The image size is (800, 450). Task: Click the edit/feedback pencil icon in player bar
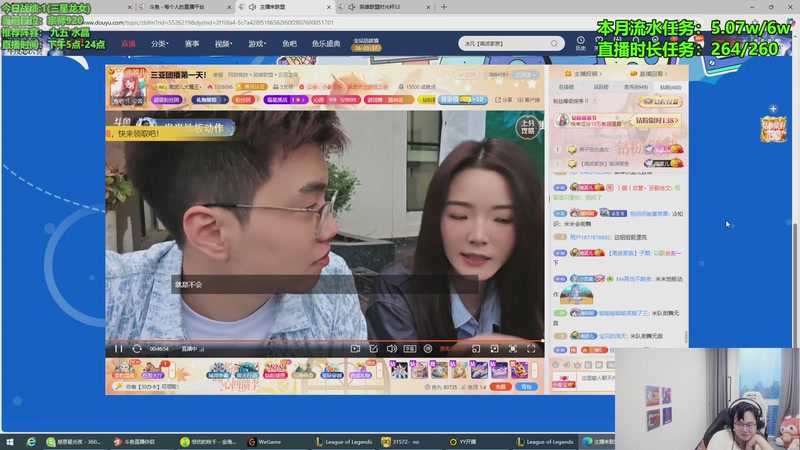click(x=373, y=348)
